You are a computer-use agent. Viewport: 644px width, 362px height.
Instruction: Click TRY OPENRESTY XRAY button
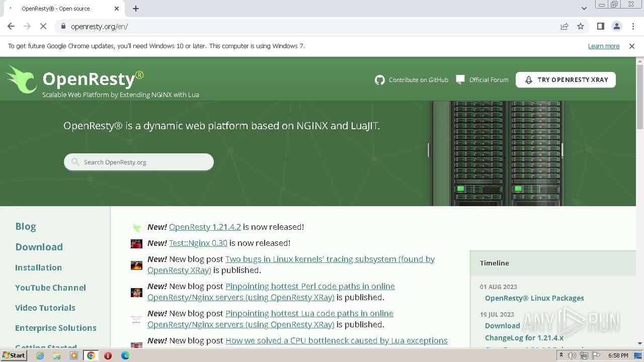coord(566,79)
